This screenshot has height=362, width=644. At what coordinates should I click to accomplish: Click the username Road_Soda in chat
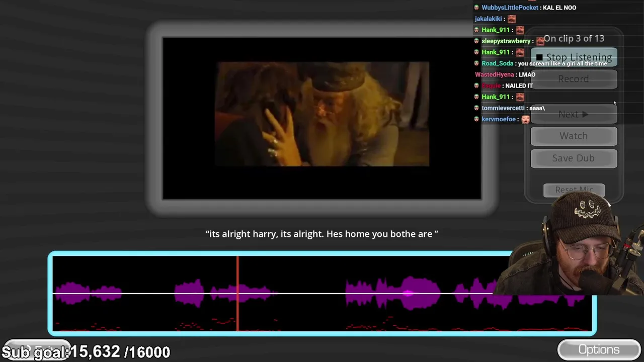497,63
